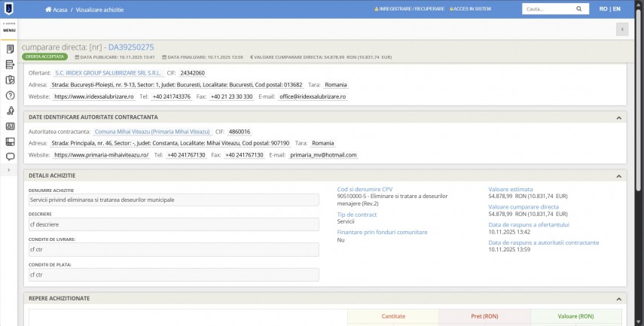644x326 pixels.
Task: Click the shield logo in top-left corner
Action: point(10,9)
